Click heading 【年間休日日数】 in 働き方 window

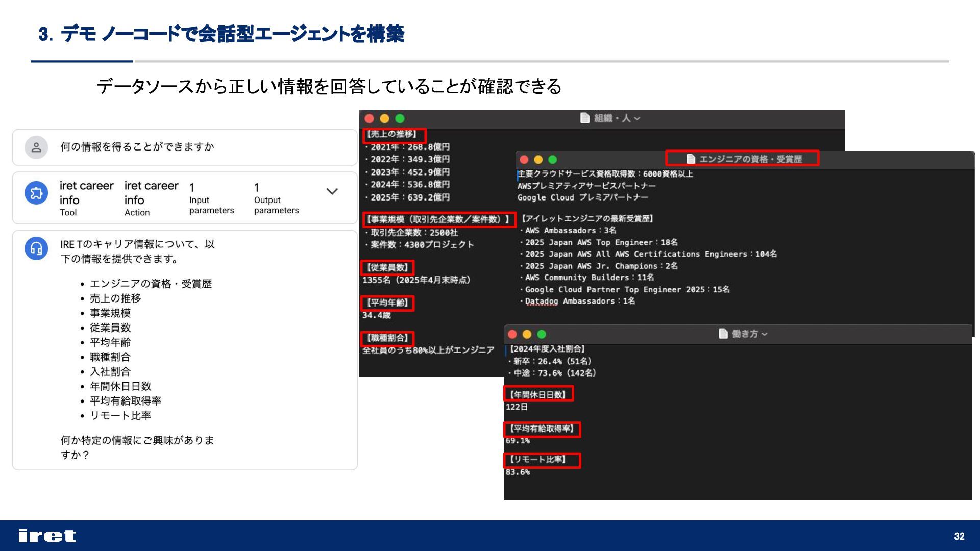pyautogui.click(x=538, y=394)
